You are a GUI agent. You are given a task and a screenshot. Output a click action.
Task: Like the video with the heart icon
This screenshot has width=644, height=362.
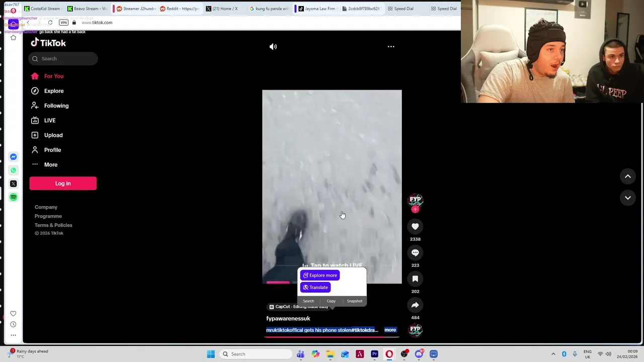click(x=415, y=227)
